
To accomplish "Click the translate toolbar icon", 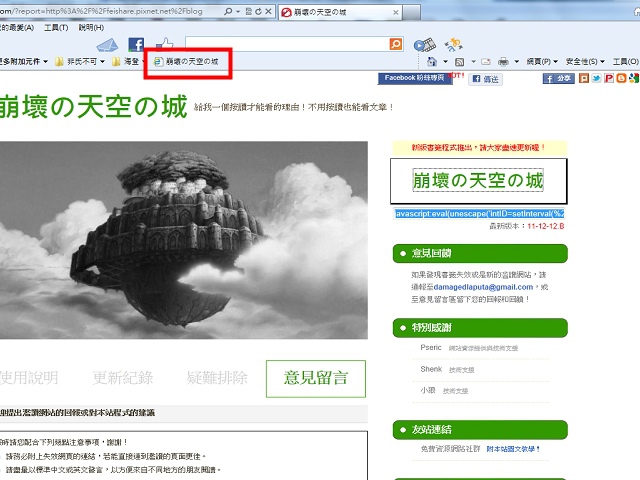I will [453, 44].
